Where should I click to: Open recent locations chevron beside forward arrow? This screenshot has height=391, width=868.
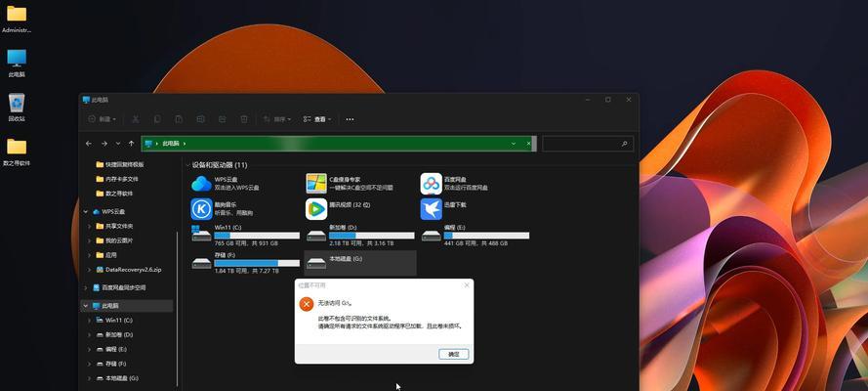pyautogui.click(x=118, y=144)
